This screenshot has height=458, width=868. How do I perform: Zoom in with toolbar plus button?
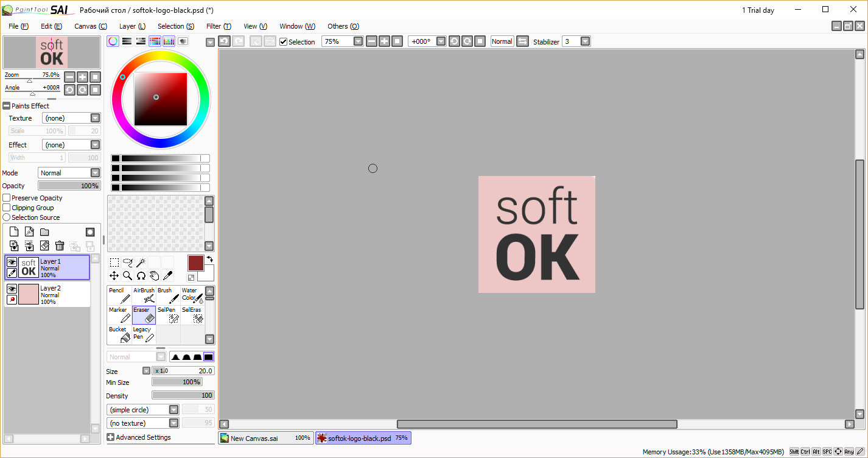click(x=384, y=41)
